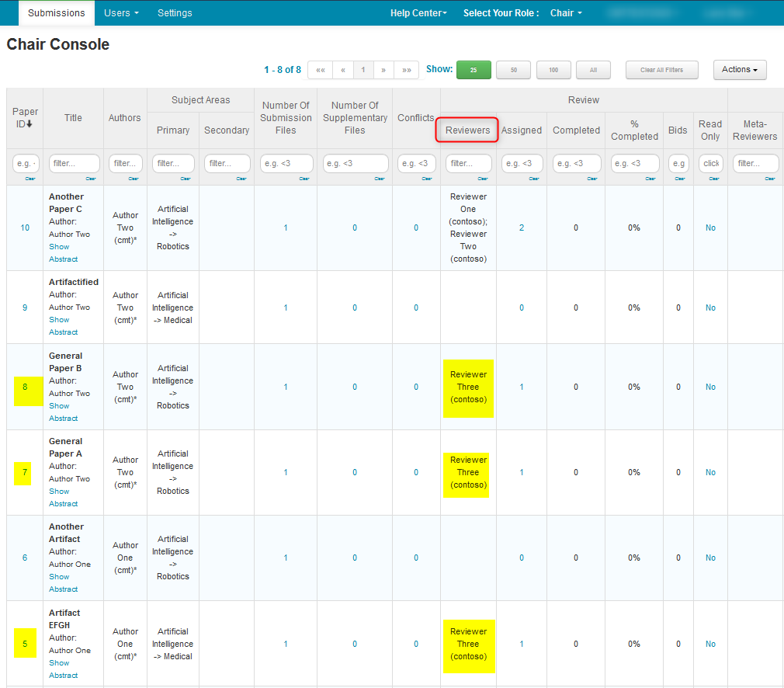Screen dimensions: 784x688
Task: Click supplementary files count for paper 7
Action: pyautogui.click(x=355, y=472)
